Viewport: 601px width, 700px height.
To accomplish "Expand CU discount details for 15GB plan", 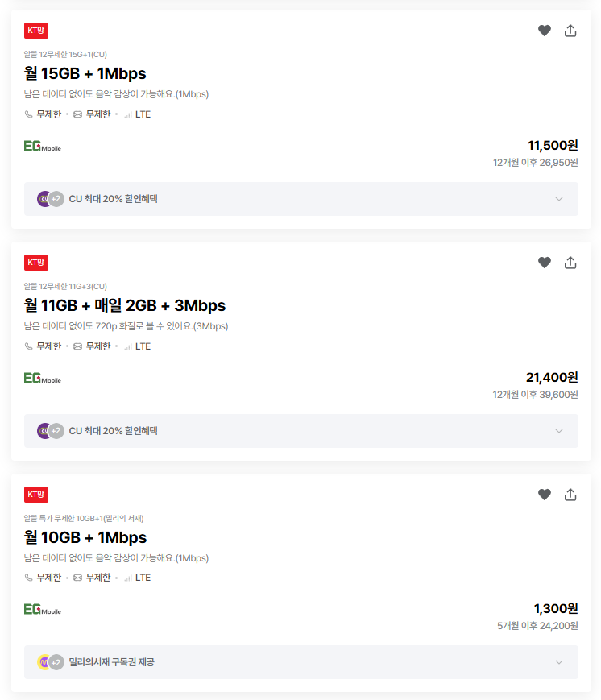I will 559,199.
